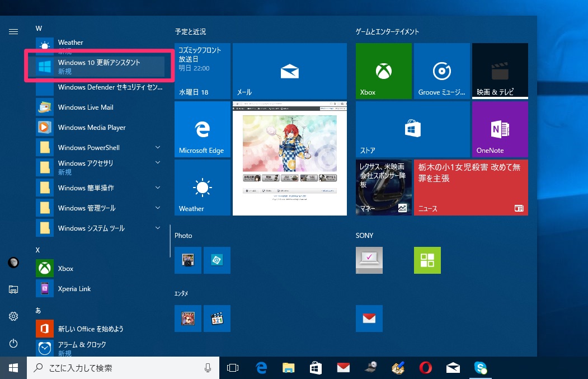Screen dimensions: 588x379
Task: Open the red ニュース tile
Action: [471, 188]
